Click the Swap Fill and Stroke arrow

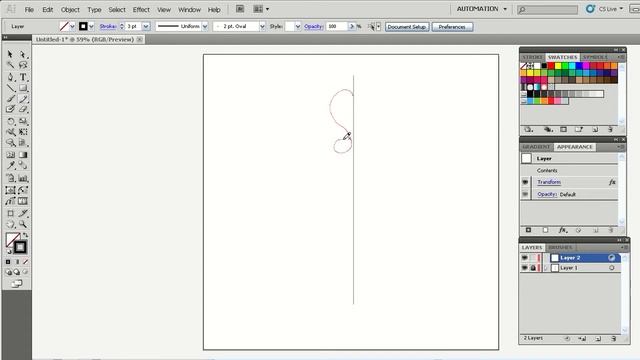25,236
